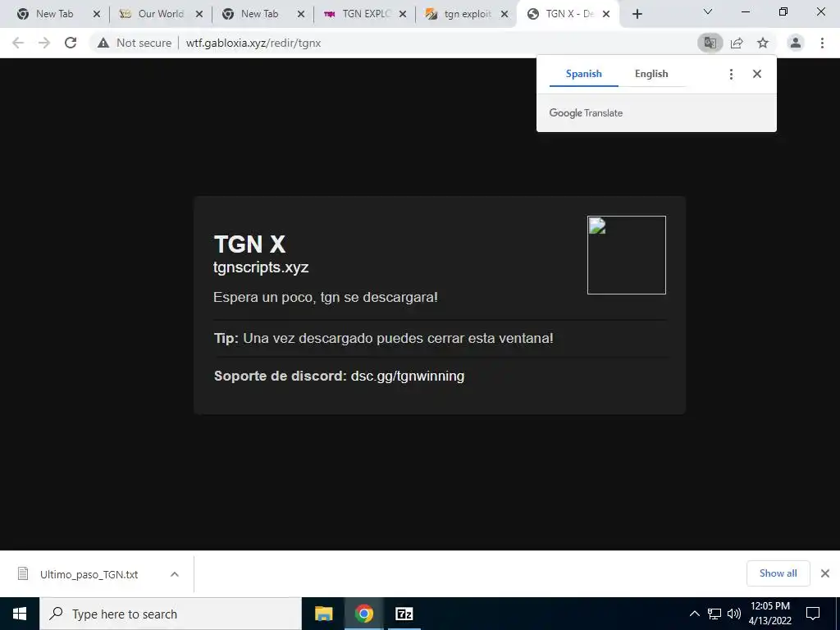Viewport: 840px width, 630px height.
Task: Expand options for Ultimo_paso_TGN.txt download
Action: tap(175, 574)
